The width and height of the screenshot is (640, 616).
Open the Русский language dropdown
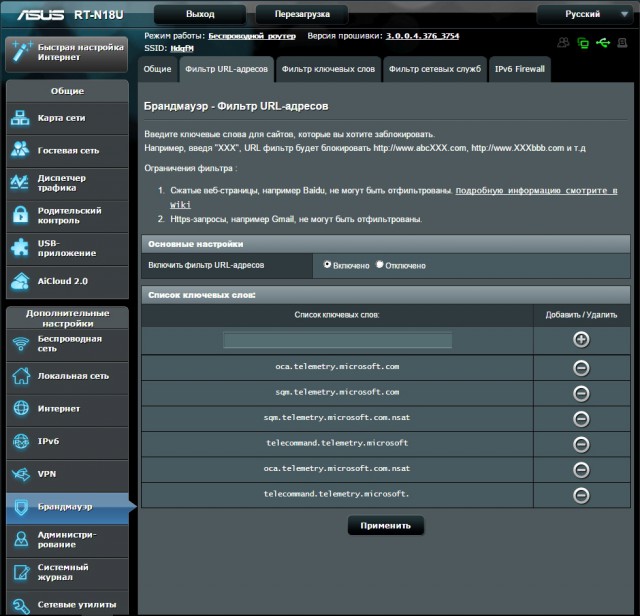pos(587,14)
